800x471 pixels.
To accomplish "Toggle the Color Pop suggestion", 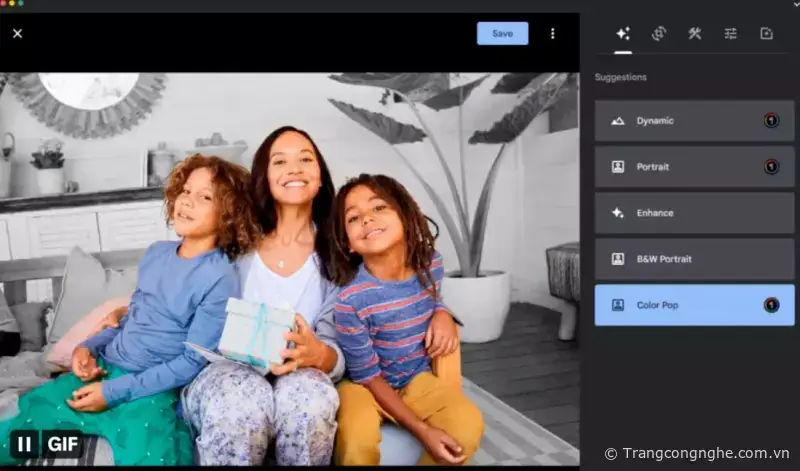I will (680, 305).
